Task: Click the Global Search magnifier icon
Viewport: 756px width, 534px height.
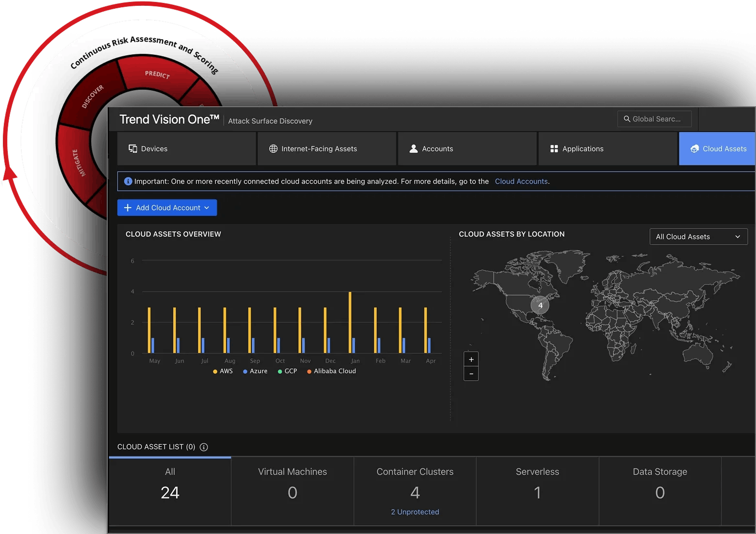Action: coord(627,119)
